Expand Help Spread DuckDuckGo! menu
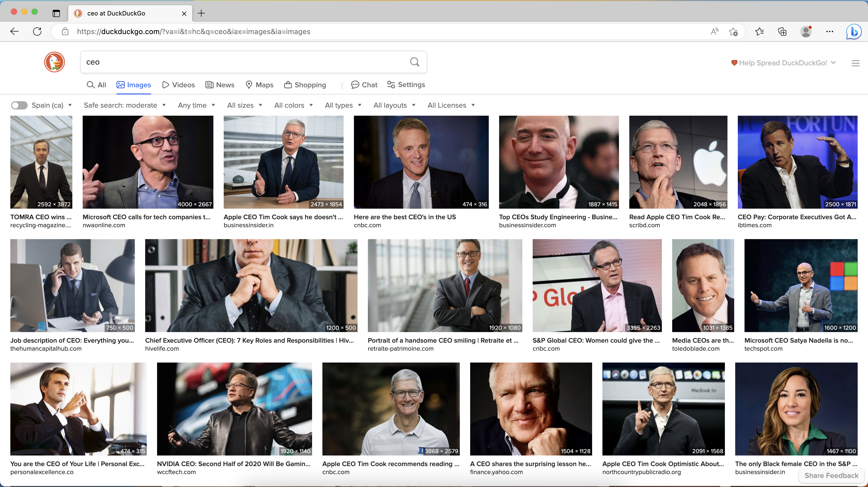 pyautogui.click(x=784, y=63)
